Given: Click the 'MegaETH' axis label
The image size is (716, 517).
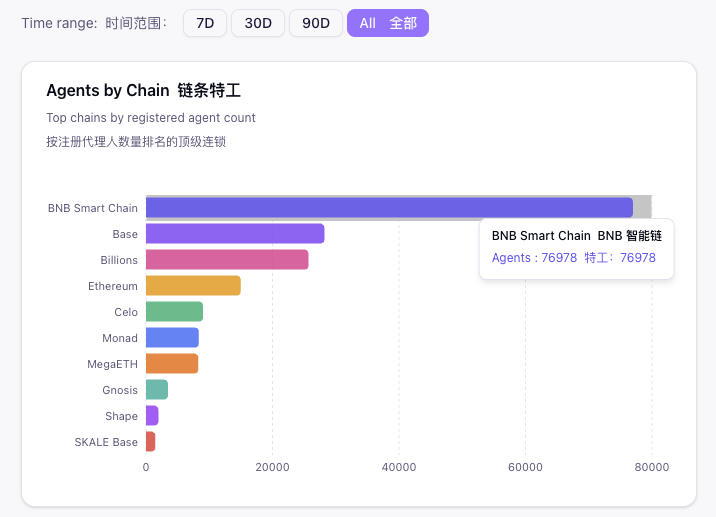Looking at the screenshot, I should 112,364.
